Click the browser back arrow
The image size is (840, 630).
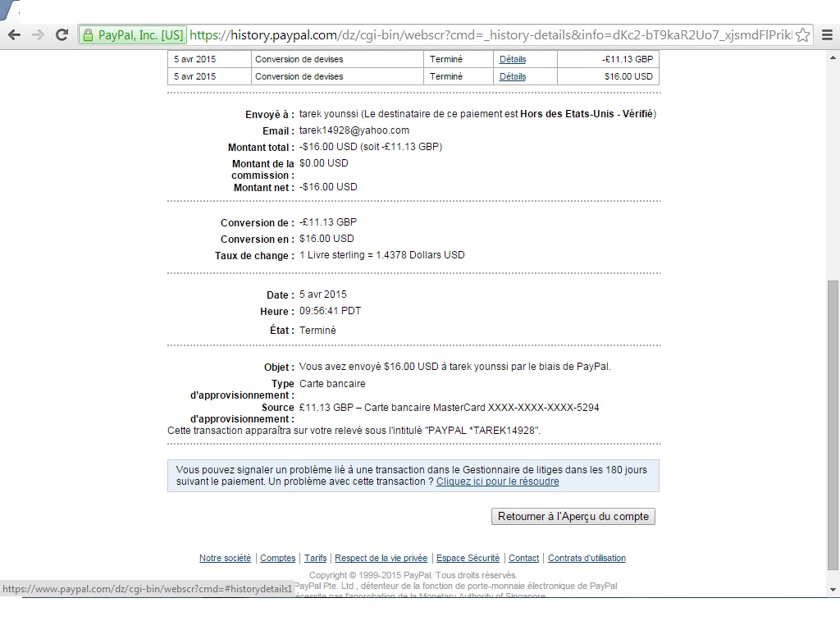tap(14, 34)
